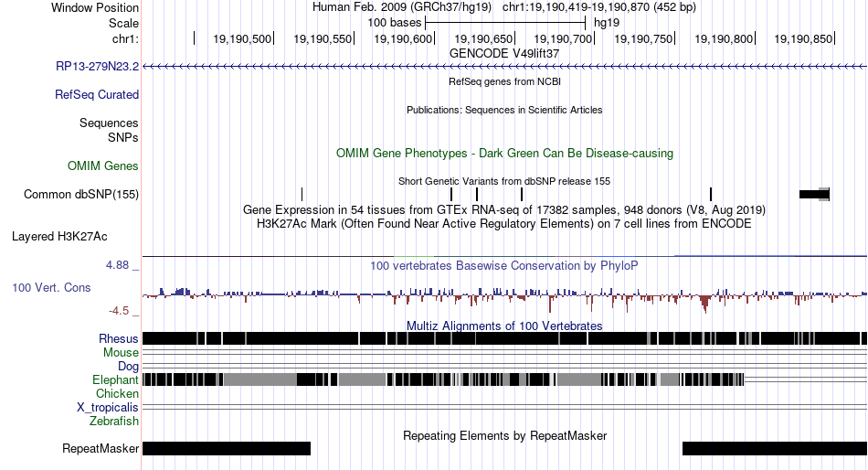
Task: Click the RP13-279N23.2 gene label
Action: tap(98, 67)
